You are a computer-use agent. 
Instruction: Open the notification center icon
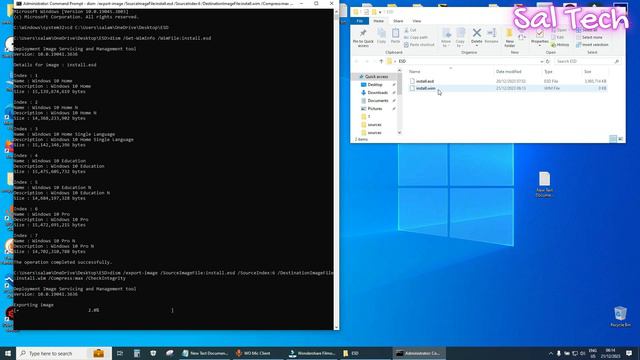point(629,353)
